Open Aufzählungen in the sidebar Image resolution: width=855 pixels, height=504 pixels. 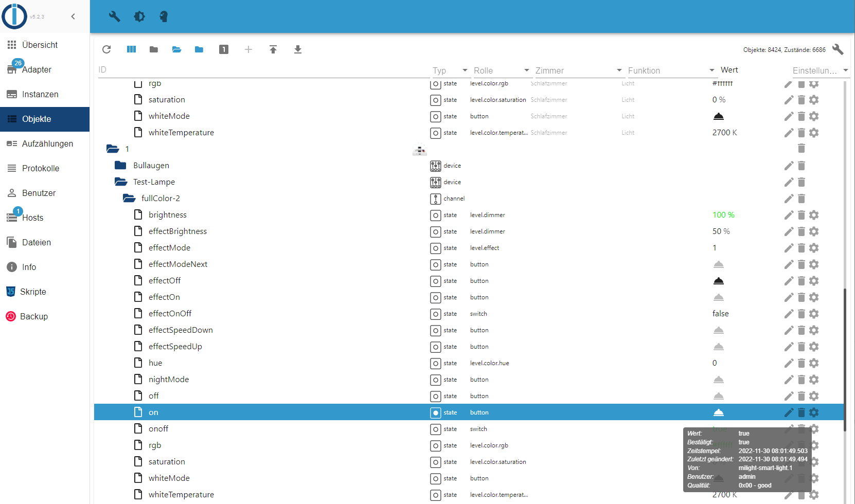tap(45, 143)
